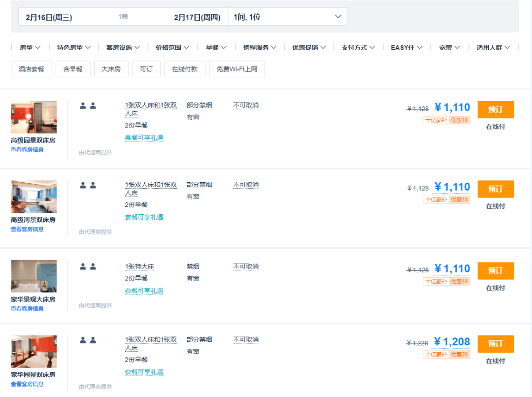This screenshot has width=532, height=397.
Task: Click occupancy icon for 豪华景观大床房
Action: (x=88, y=266)
